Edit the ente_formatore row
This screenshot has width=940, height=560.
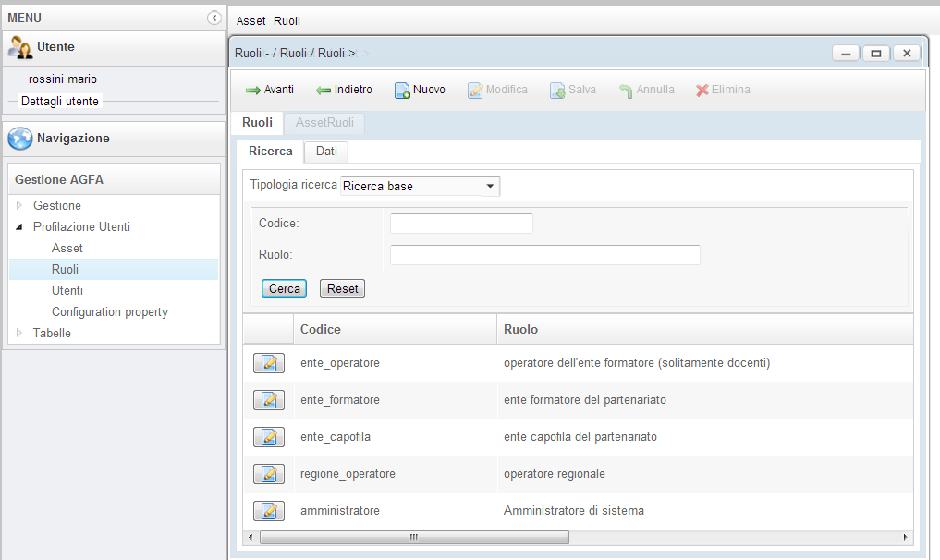coord(269,400)
